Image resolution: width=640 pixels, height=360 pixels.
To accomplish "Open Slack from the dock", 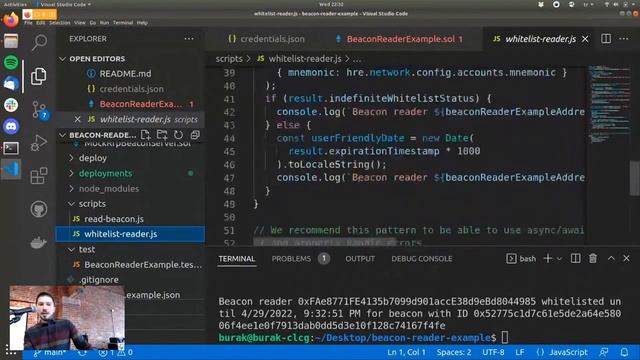I will point(11,105).
